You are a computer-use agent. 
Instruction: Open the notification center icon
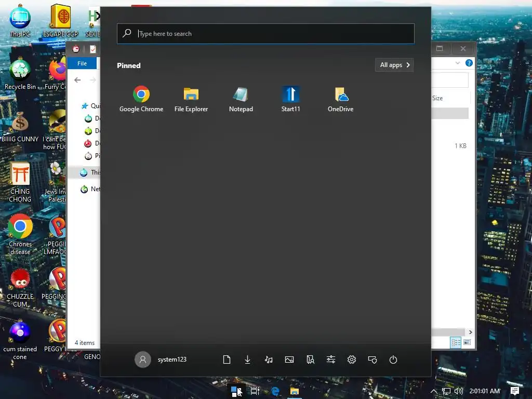pyautogui.click(x=515, y=391)
